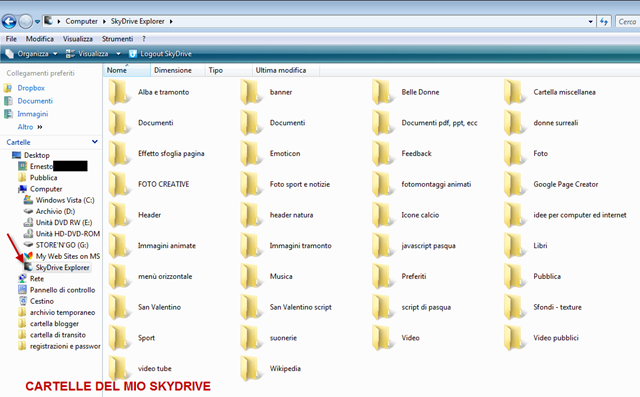The width and height of the screenshot is (640, 397).
Task: Open the dropdown arrow next to toolbar Visualizza
Action: (118, 54)
